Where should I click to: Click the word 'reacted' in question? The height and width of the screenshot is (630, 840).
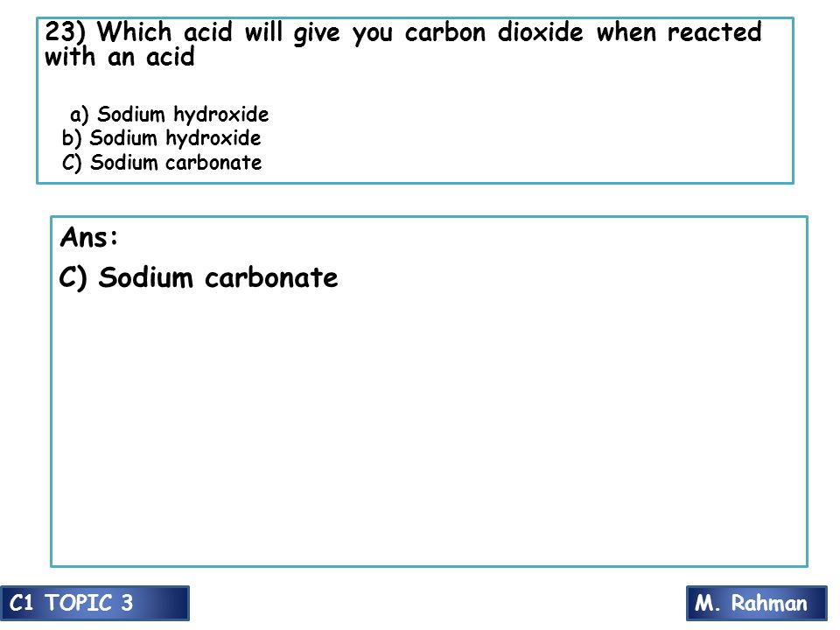(x=714, y=31)
